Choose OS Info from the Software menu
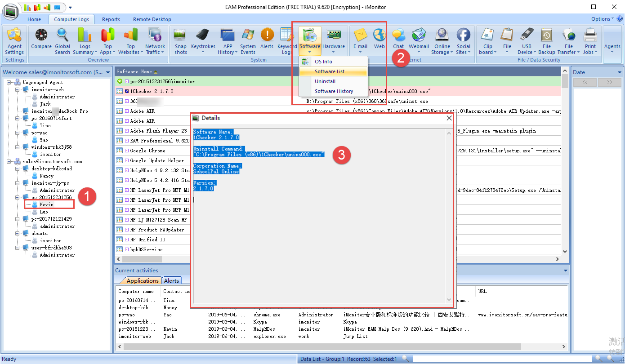The width and height of the screenshot is (625, 364). [333, 62]
